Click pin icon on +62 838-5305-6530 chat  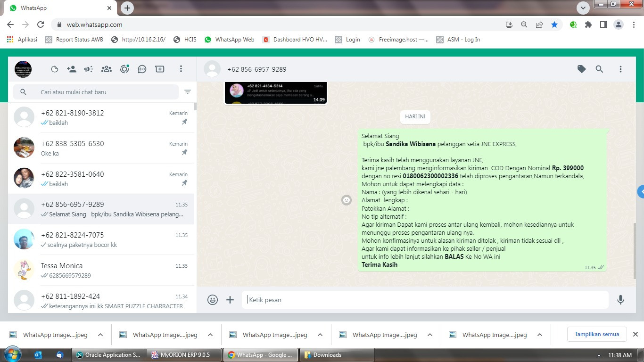pos(184,152)
